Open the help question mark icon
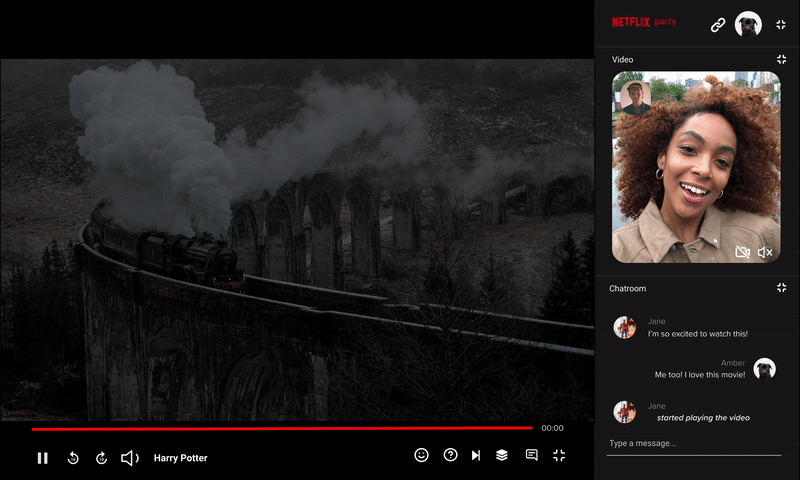The image size is (800, 480). coord(451,455)
